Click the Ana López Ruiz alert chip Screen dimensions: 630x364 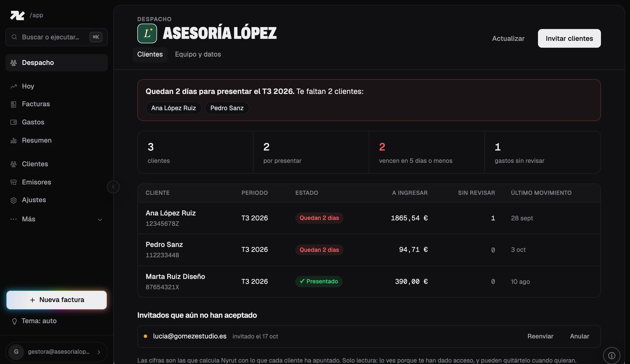click(x=173, y=108)
